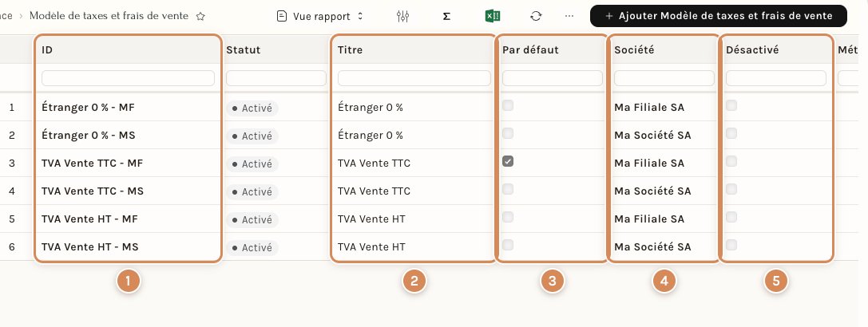
Task: Click the star favorite icon in breadcrumb
Action: coord(200,17)
